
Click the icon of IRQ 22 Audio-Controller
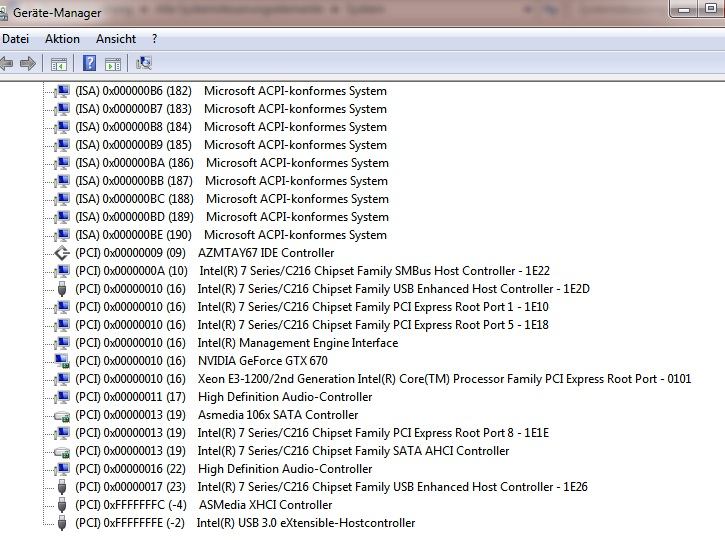pos(61,469)
